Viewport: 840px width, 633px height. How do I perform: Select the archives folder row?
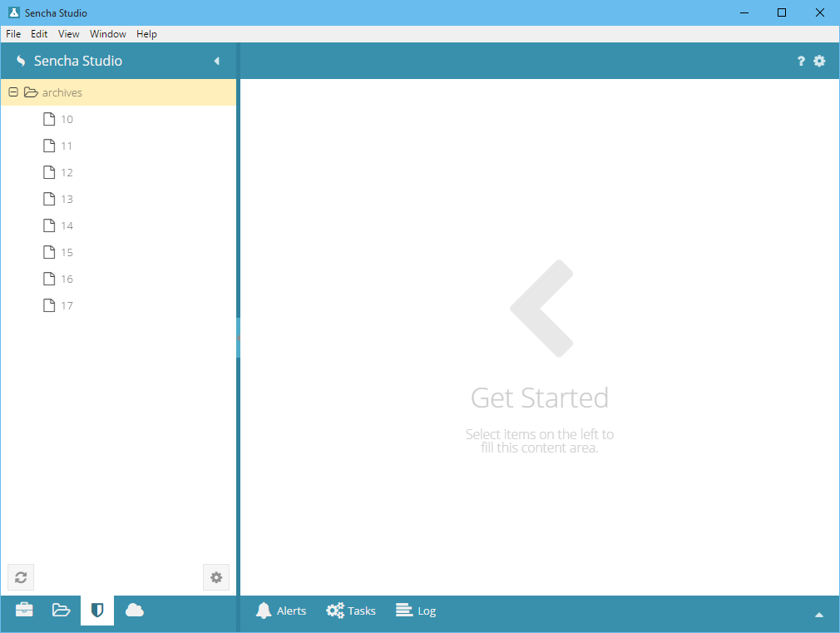click(x=118, y=92)
